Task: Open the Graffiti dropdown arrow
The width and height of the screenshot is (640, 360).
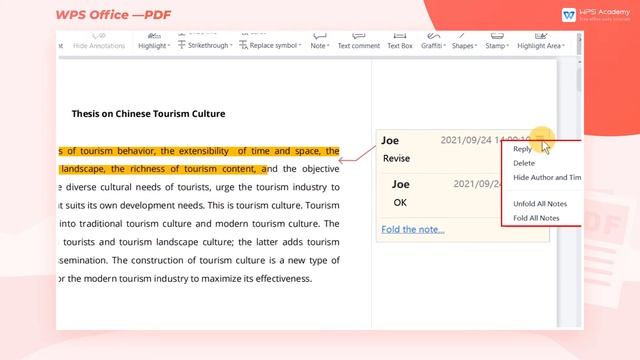Action: [444, 46]
